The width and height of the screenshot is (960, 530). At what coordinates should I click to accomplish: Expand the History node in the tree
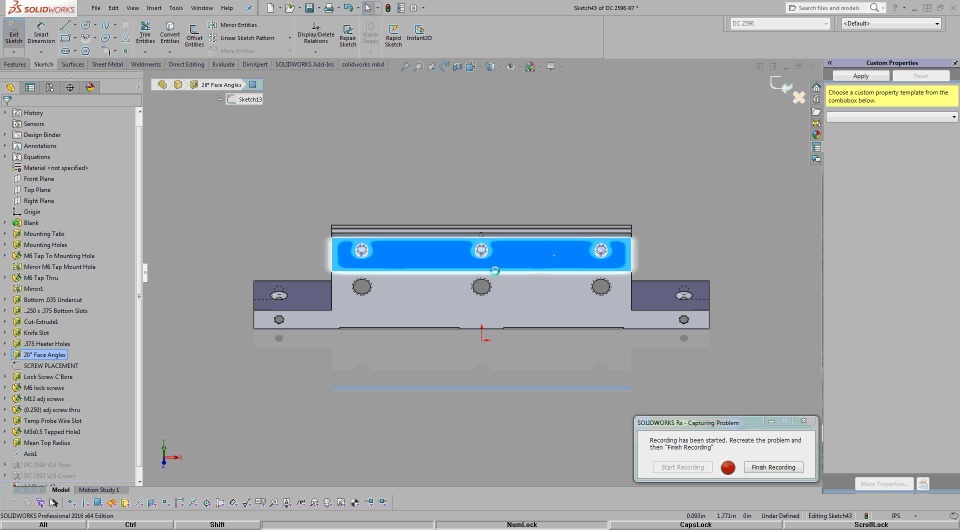[5, 113]
